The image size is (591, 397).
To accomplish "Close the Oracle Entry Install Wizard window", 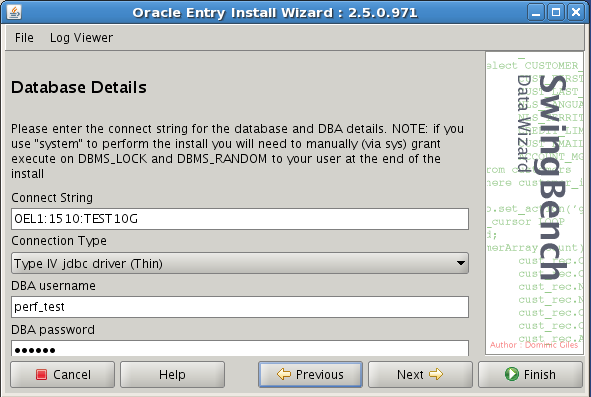I will (x=576, y=12).
